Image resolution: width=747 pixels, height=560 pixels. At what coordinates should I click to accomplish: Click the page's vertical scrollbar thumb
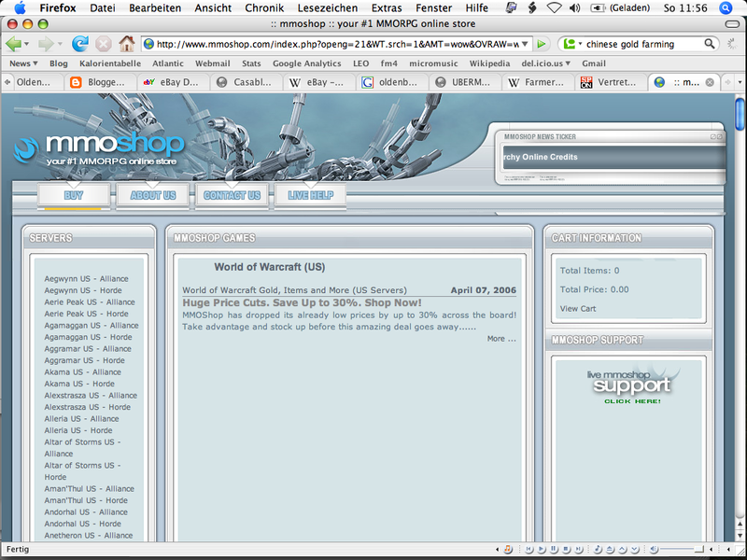click(x=740, y=114)
